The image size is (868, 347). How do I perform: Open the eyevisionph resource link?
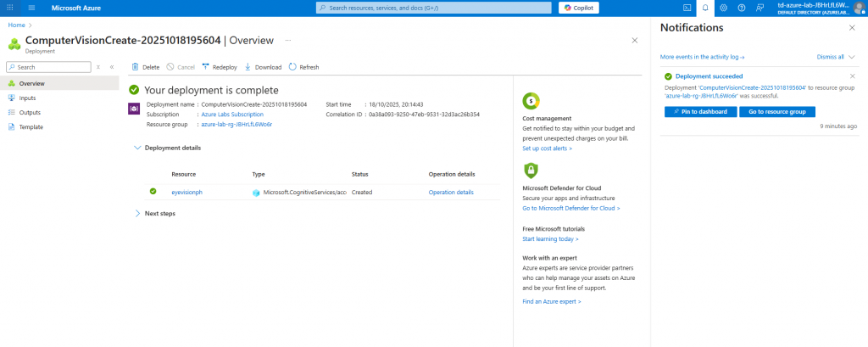(186, 193)
